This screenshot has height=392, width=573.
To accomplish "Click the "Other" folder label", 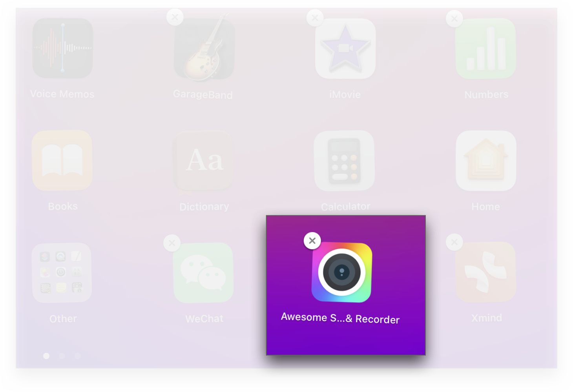I will pos(63,319).
